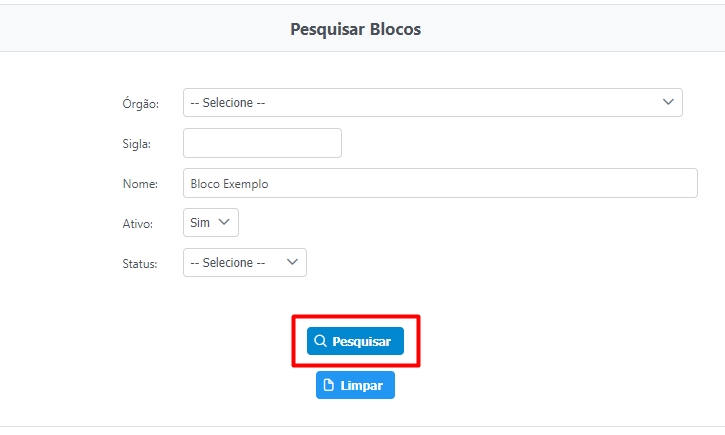Image resolution: width=725 pixels, height=435 pixels.
Task: Expand the Ativo dropdown showing Sim
Action: click(210, 223)
